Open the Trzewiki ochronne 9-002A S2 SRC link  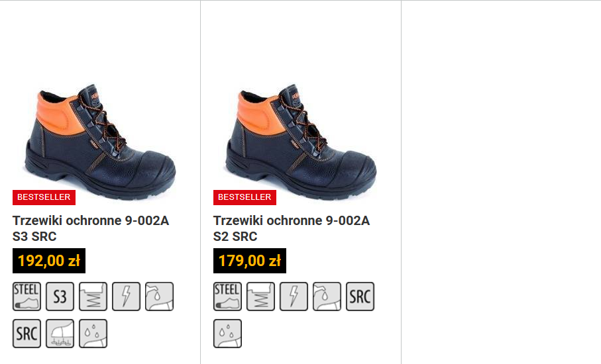(292, 228)
